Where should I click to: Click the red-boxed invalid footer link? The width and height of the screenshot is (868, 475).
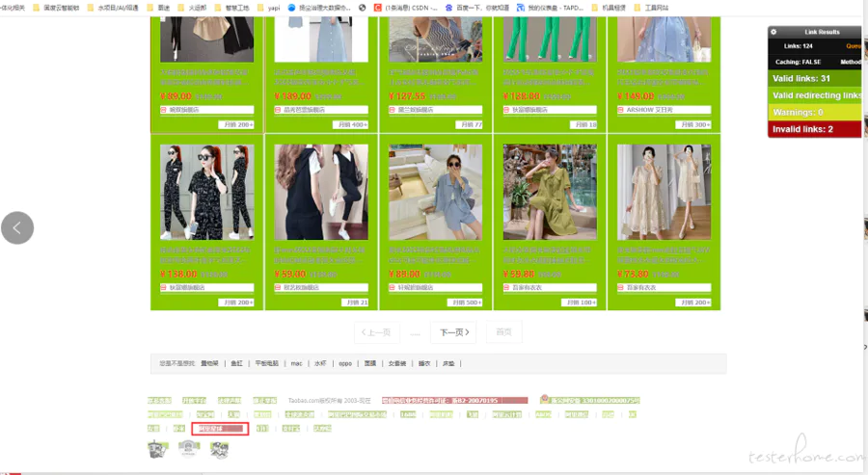tap(220, 429)
